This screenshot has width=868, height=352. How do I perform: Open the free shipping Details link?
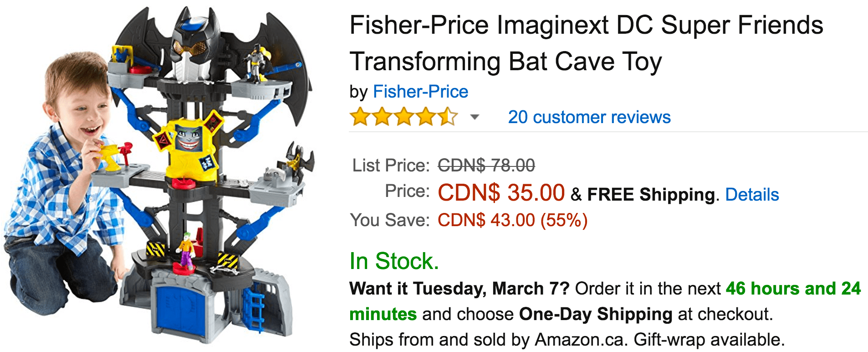pos(752,195)
